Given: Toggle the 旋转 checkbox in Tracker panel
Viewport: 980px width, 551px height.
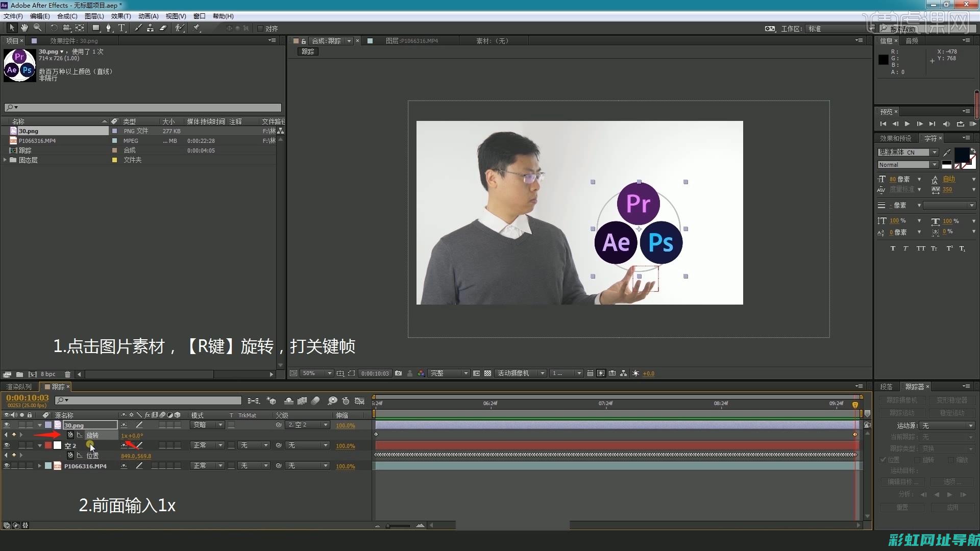Looking at the screenshot, I should (x=918, y=460).
